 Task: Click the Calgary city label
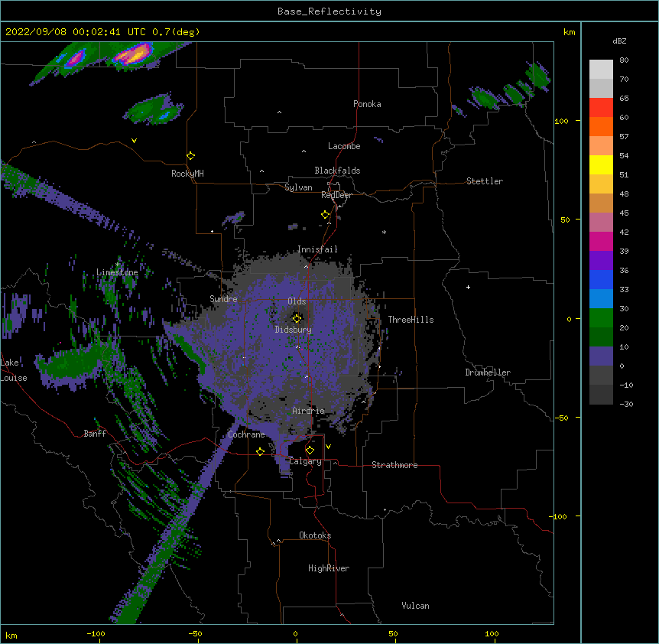(306, 461)
